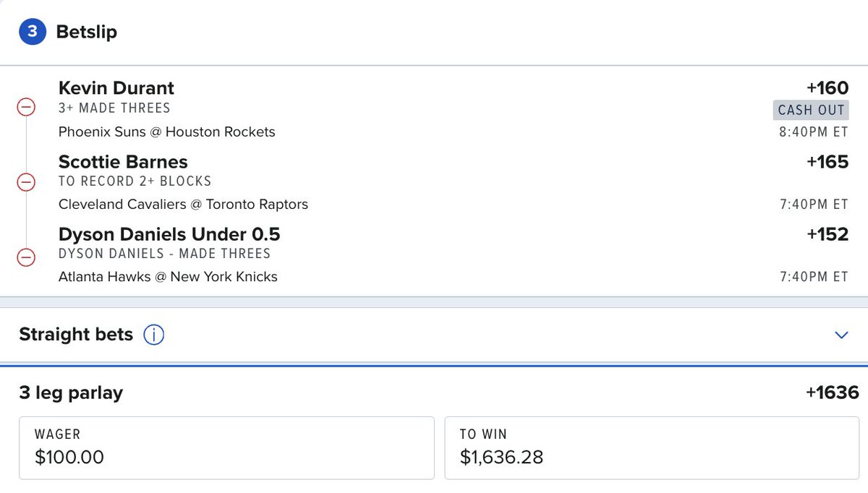This screenshot has height=493, width=868.
Task: Click the +152 odds value
Action: point(827,234)
